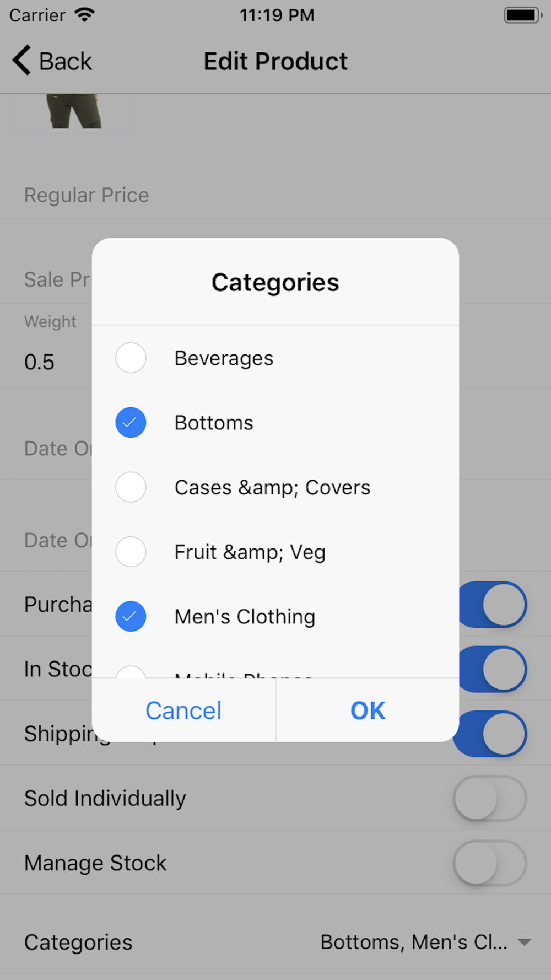Check the Beverages category circle
Image resolution: width=551 pixels, height=980 pixels.
coord(131,358)
